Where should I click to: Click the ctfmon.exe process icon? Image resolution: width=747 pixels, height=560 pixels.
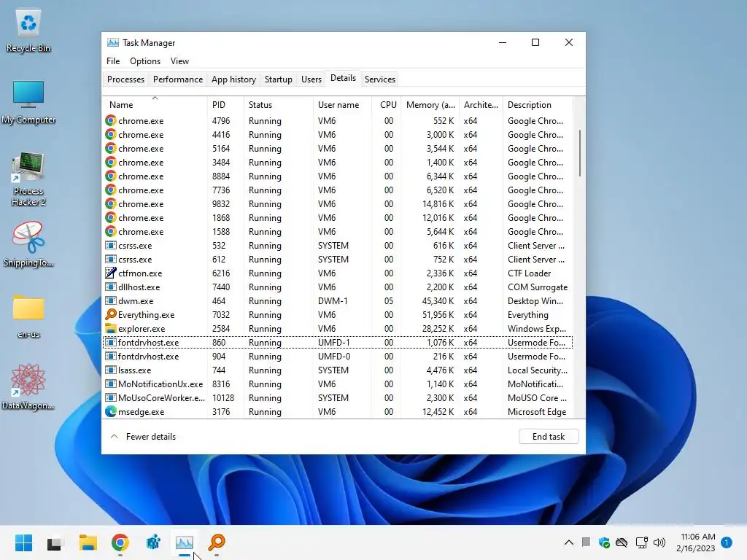(111, 273)
